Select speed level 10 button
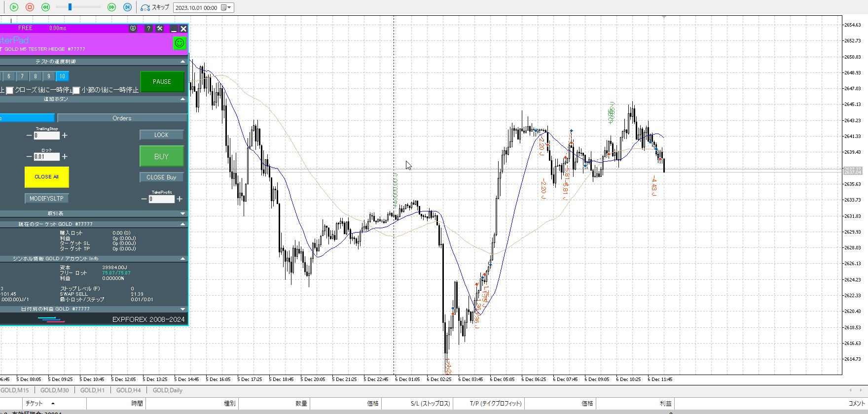868x414 pixels. [62, 76]
